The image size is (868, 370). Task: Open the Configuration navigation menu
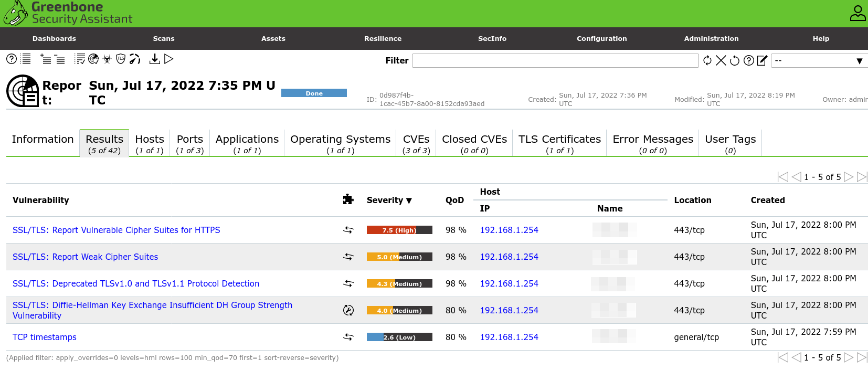click(x=601, y=39)
